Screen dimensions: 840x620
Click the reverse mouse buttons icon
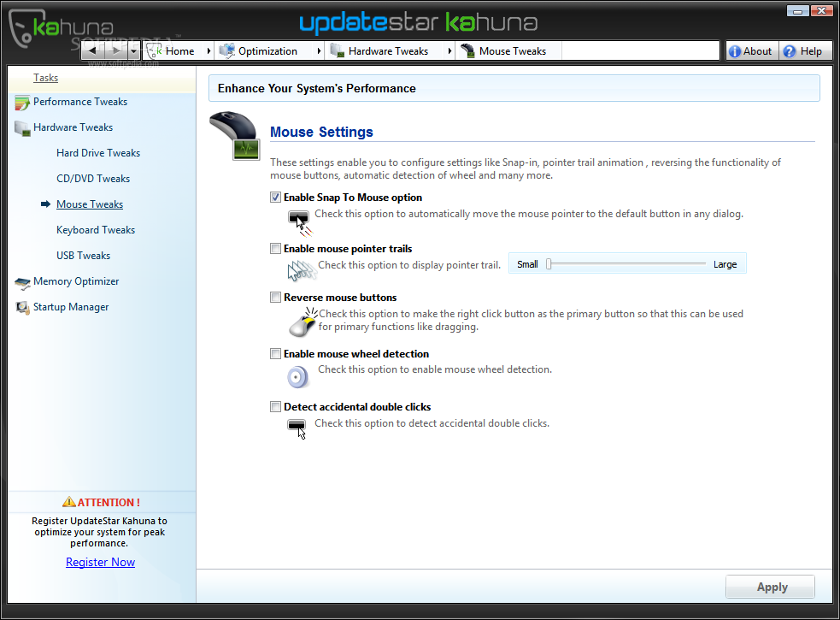point(303,322)
